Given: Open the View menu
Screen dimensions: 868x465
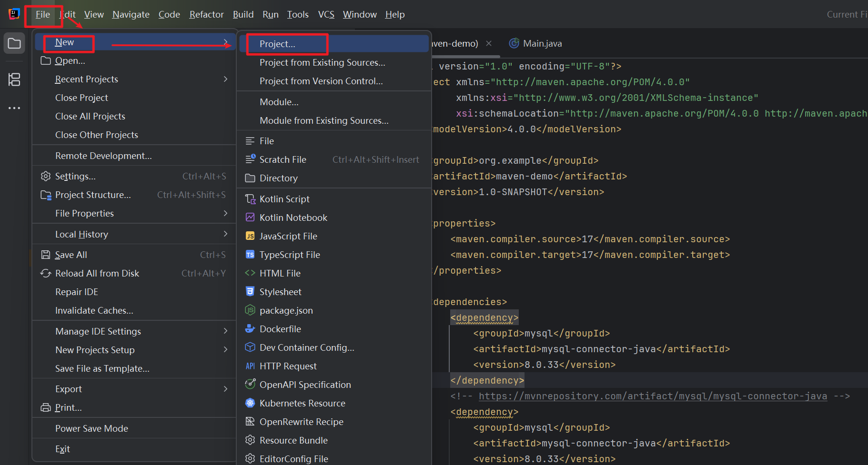Looking at the screenshot, I should (94, 15).
